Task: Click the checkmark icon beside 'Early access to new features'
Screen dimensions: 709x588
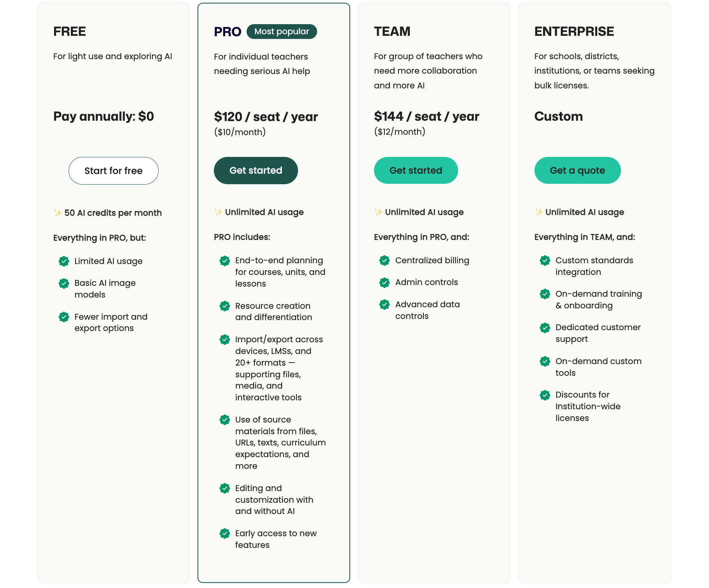Action: click(225, 533)
